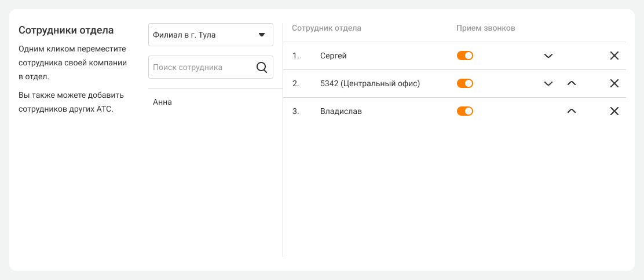Remove Сергей from the department
Image resolution: width=644 pixels, height=280 pixels.
[x=614, y=56]
